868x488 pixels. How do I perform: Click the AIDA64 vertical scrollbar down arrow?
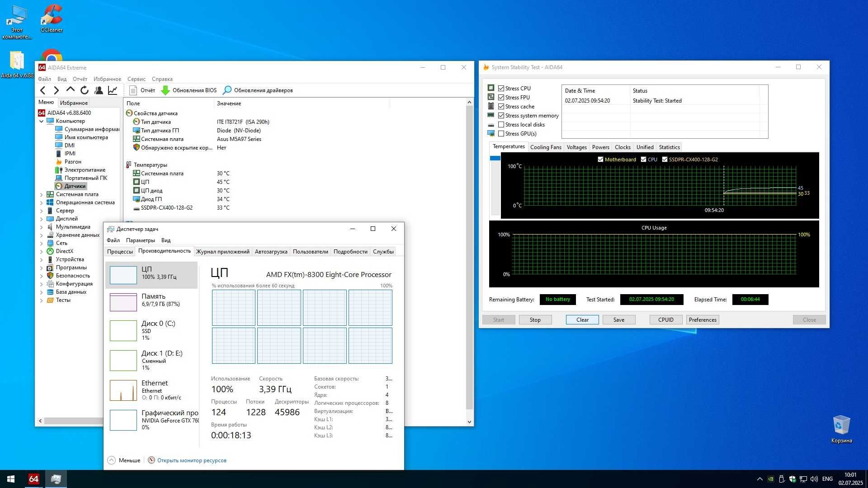[469, 422]
